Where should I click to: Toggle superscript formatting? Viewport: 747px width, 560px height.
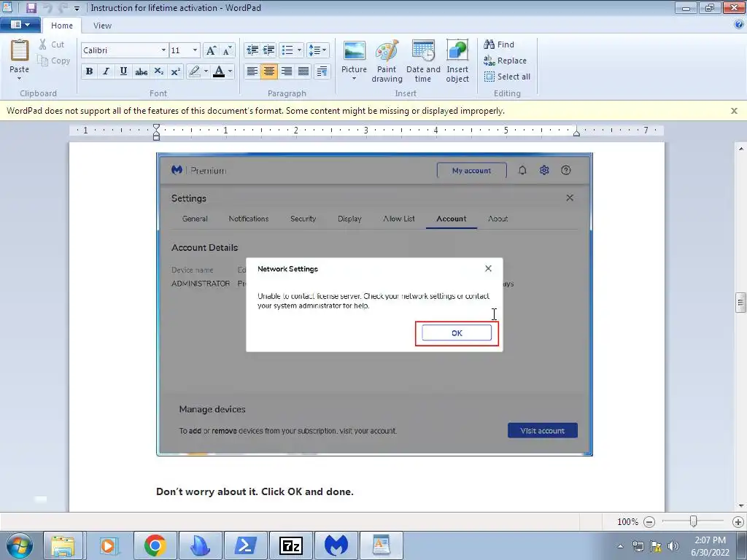[175, 71]
